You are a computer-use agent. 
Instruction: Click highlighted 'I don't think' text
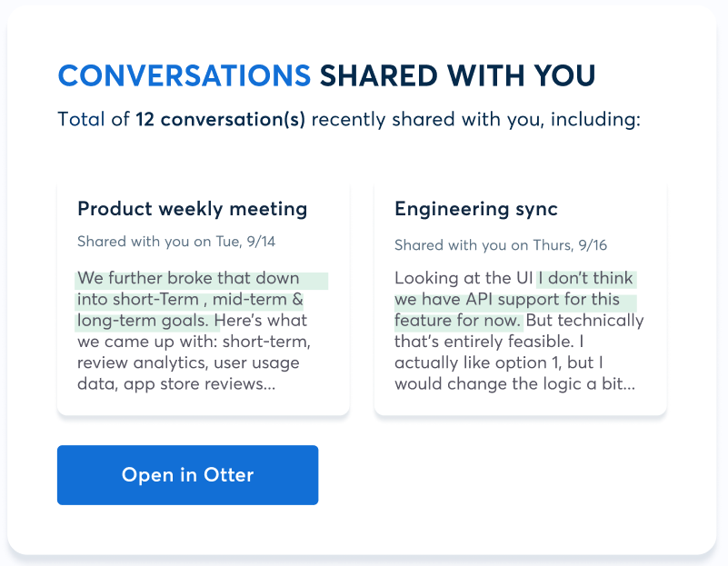[x=585, y=278]
